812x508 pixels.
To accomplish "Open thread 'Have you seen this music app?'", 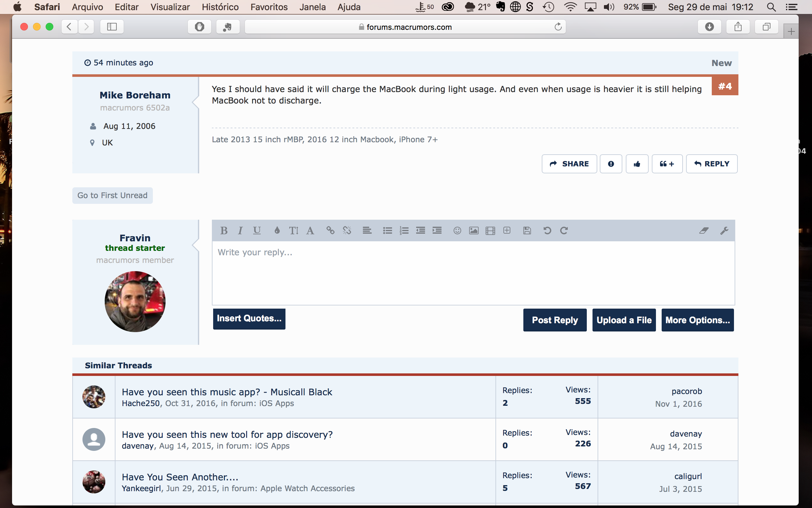I will pyautogui.click(x=227, y=392).
